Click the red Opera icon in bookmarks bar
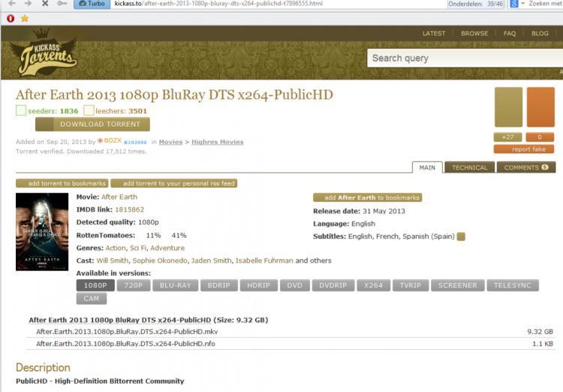This screenshot has width=563, height=392. (11, 18)
